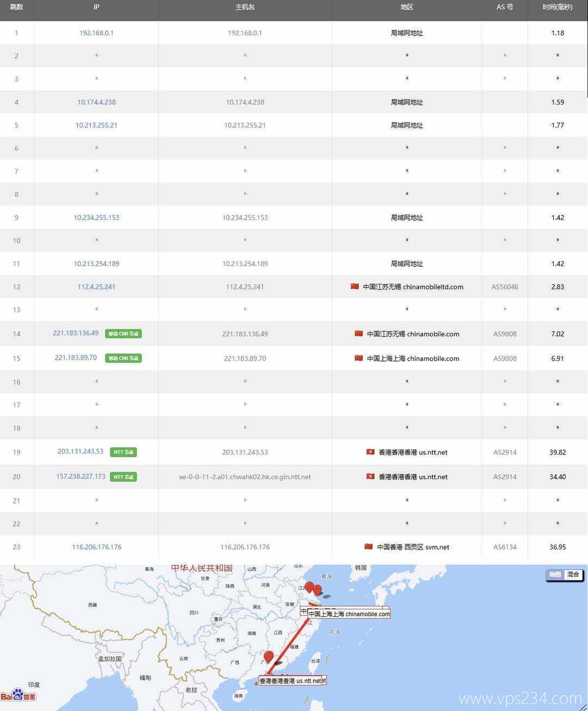Open the 10.234.255.153 IP link
The image size is (588, 711).
96,217
